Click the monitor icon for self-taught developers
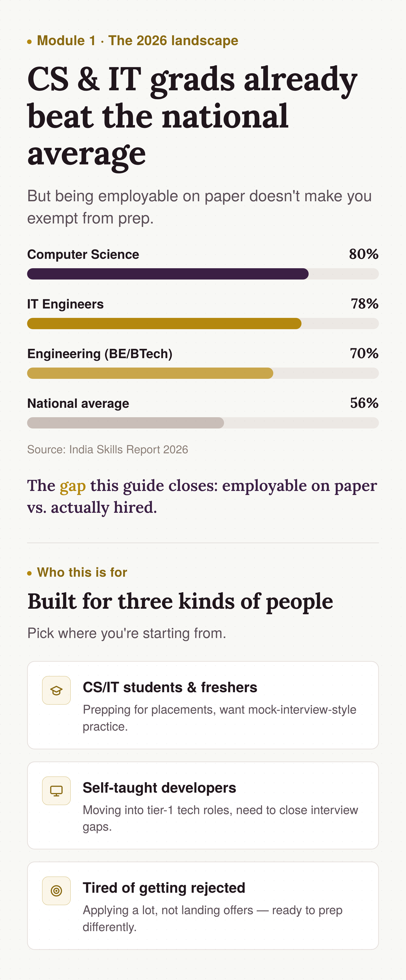Viewport: 406px width, 980px height. click(x=56, y=790)
